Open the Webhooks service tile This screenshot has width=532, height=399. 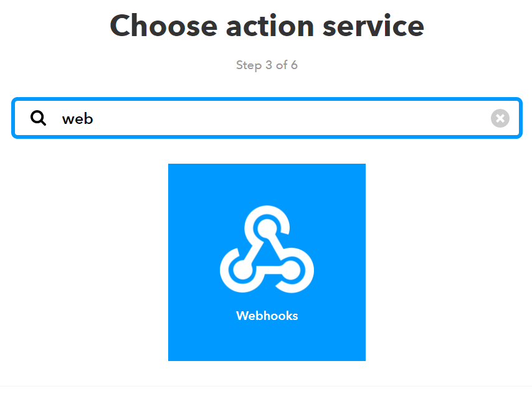click(267, 262)
